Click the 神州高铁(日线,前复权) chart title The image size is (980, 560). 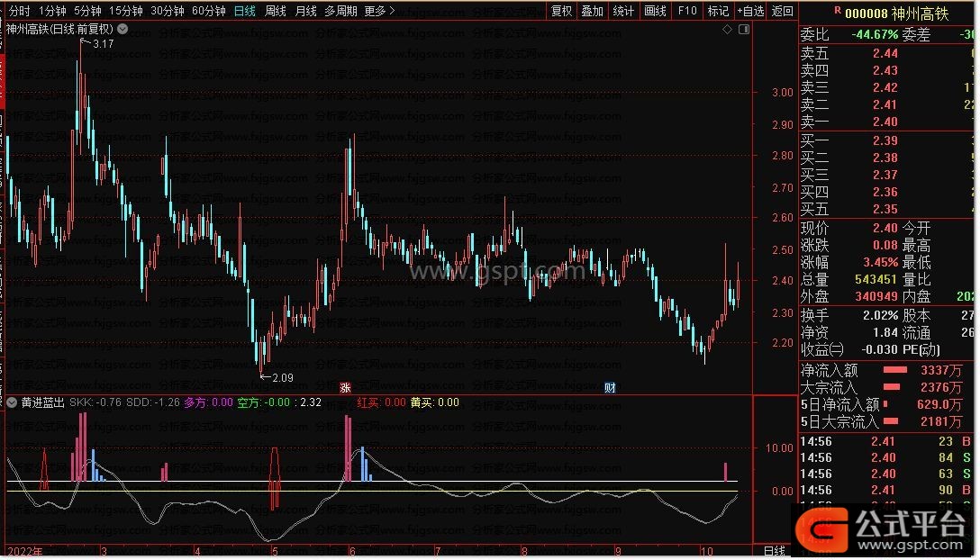tap(60, 29)
